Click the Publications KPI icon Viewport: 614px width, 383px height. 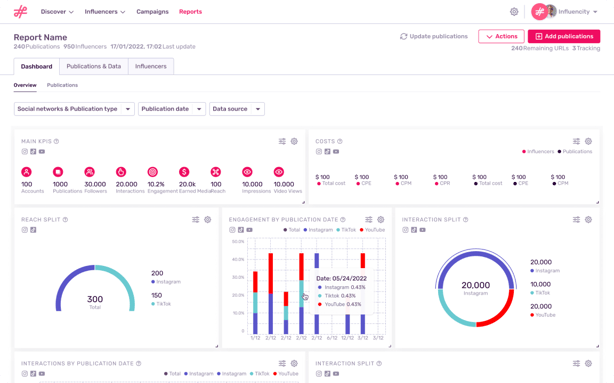click(x=58, y=172)
